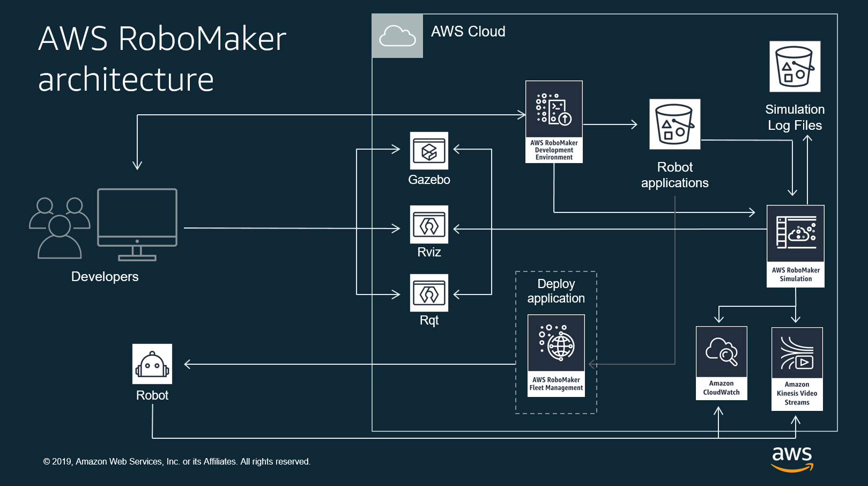868x486 pixels.
Task: Select the Rqt icon
Action: click(x=429, y=293)
